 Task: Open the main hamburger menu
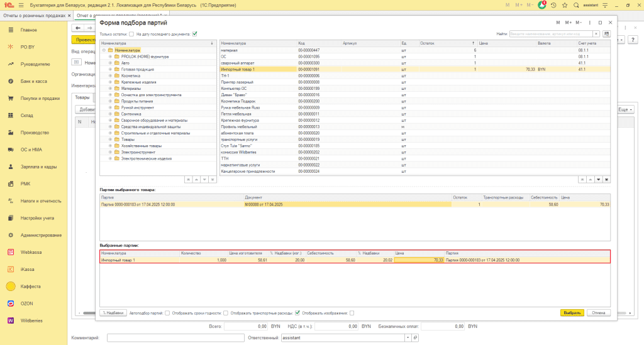(21, 5)
